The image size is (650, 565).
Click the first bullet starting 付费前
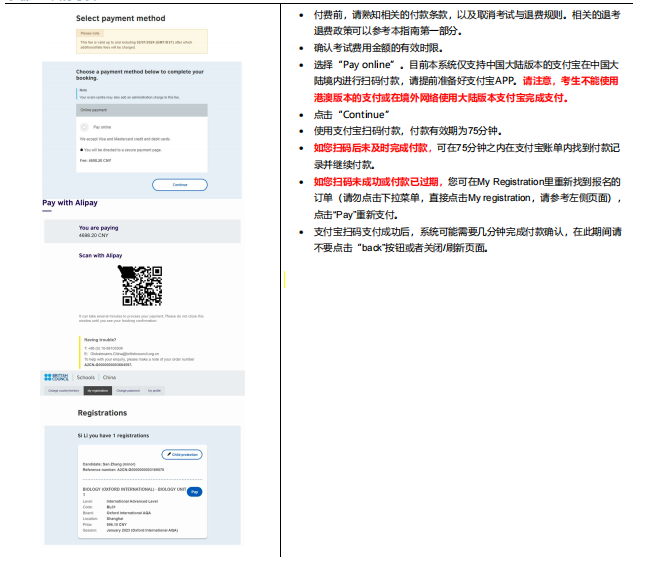click(x=467, y=23)
